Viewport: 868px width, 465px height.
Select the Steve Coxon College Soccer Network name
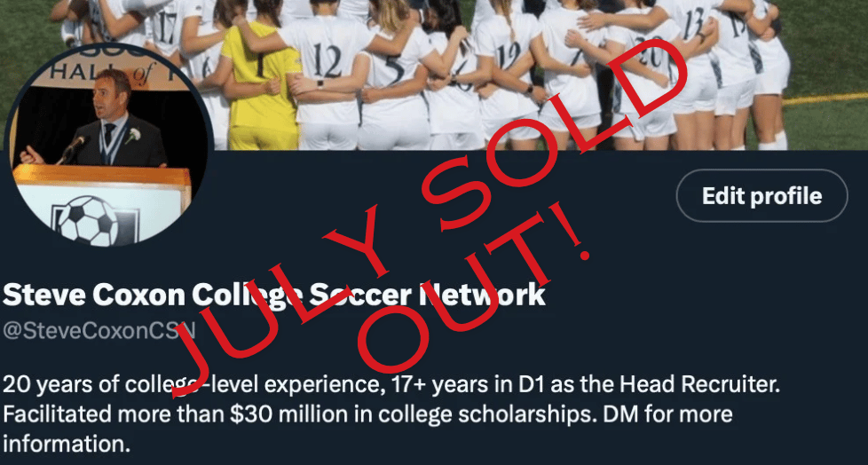pos(274,295)
